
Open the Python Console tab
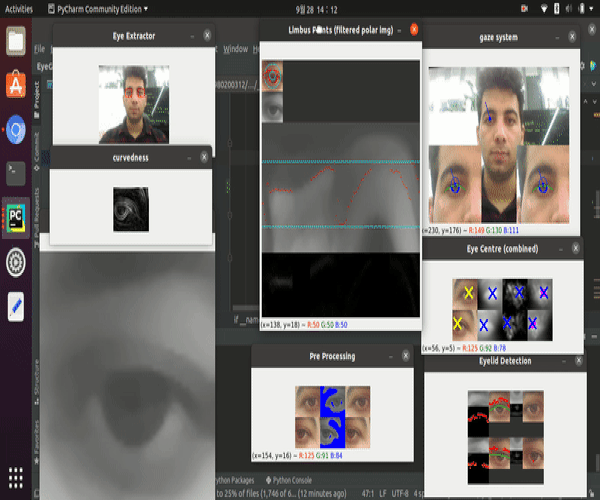[289, 480]
